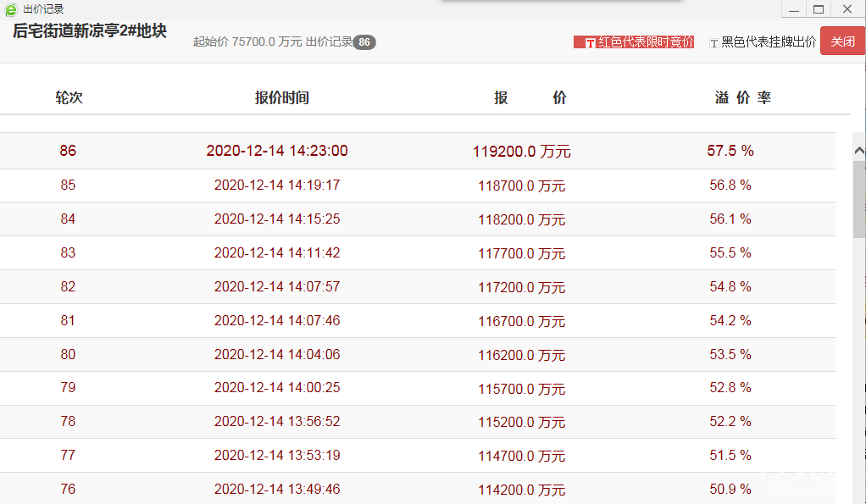Viewport: 866px width, 504px height.
Task: Click the browser logo icon in title bar
Action: click(11, 9)
